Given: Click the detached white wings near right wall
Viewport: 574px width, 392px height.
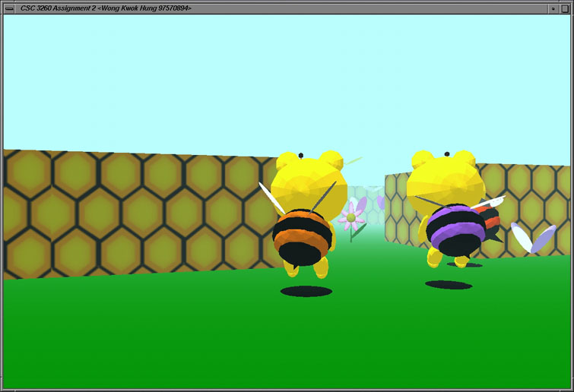Looking at the screenshot, I should point(534,237).
